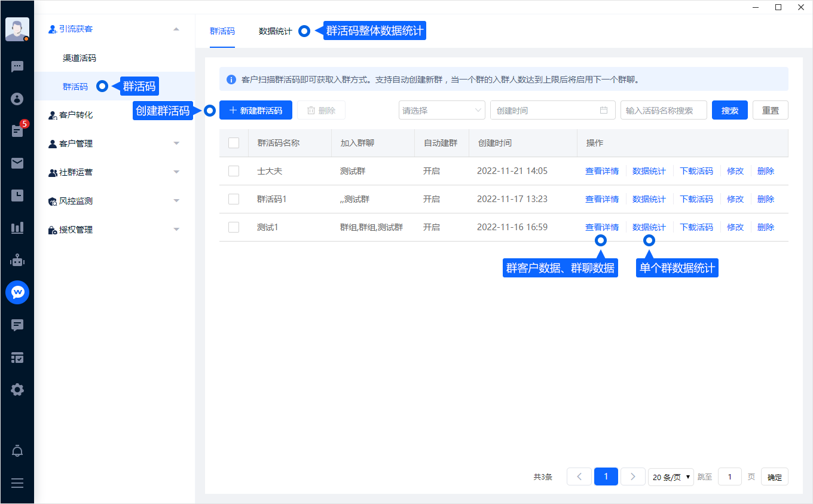Switch to the 数据统计 tab

(275, 31)
